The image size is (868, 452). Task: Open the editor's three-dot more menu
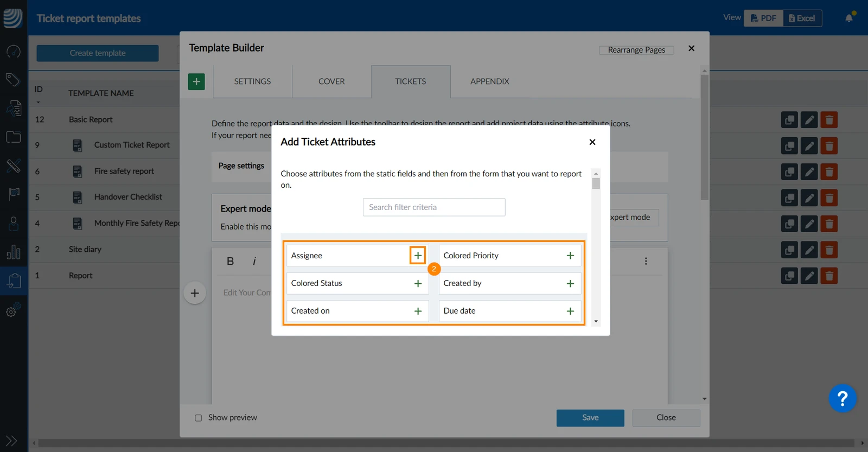pyautogui.click(x=646, y=261)
